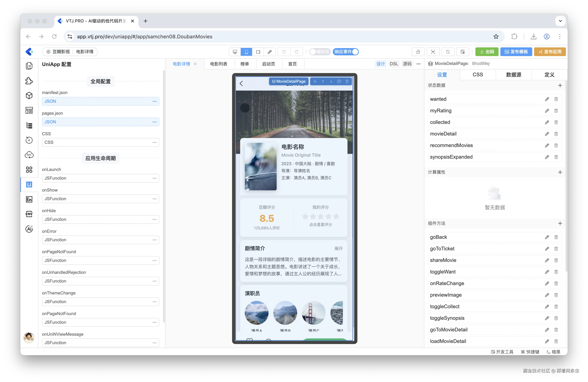Viewport: 588px width, 382px height.
Task: Switch to the 数据源 tab
Action: 513,75
